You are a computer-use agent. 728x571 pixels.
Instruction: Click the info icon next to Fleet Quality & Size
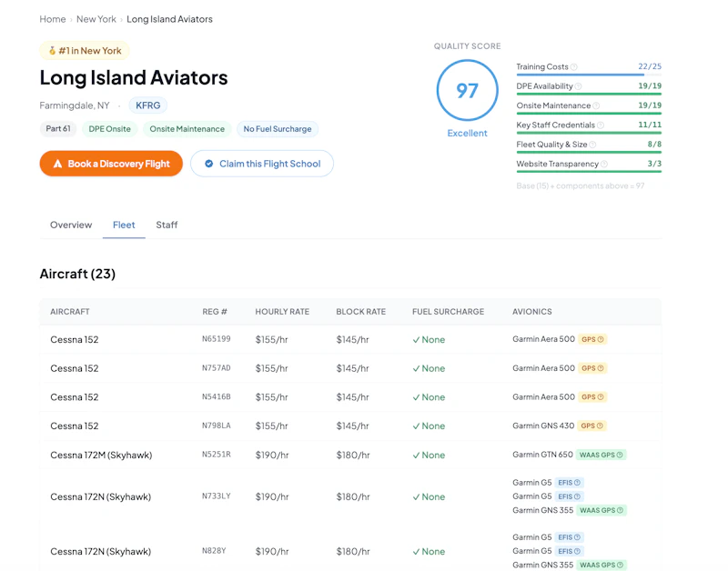tap(592, 145)
